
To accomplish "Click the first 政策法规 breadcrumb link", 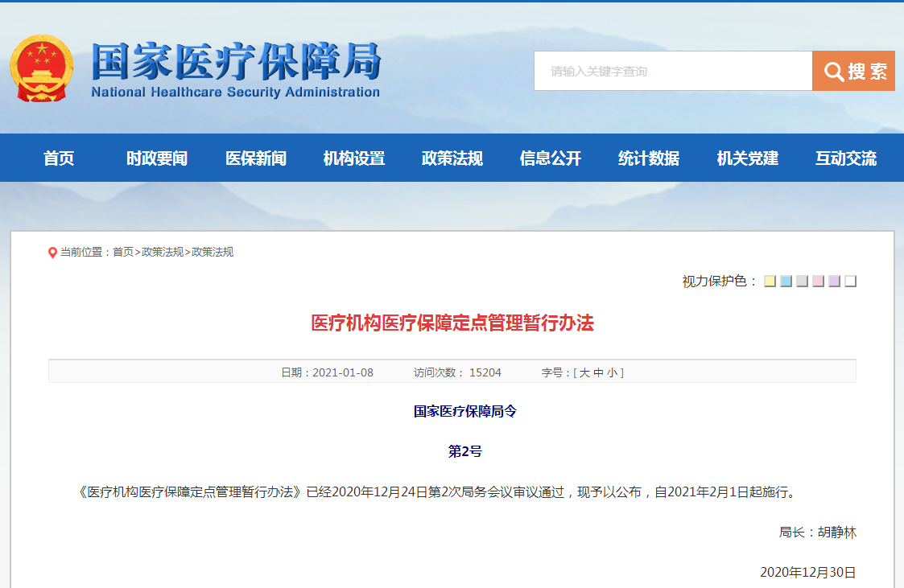I will coord(163,253).
